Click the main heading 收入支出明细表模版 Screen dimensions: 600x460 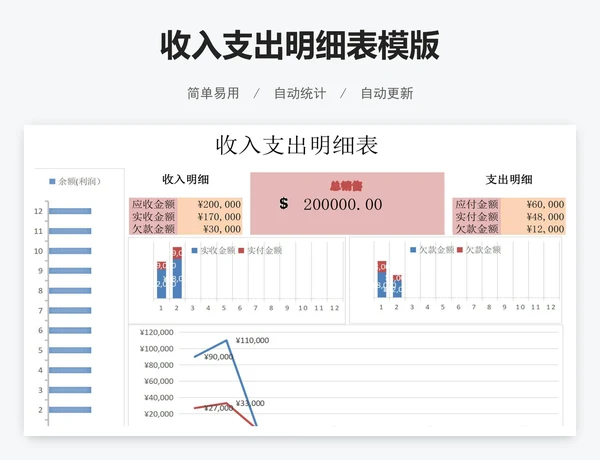point(300,46)
